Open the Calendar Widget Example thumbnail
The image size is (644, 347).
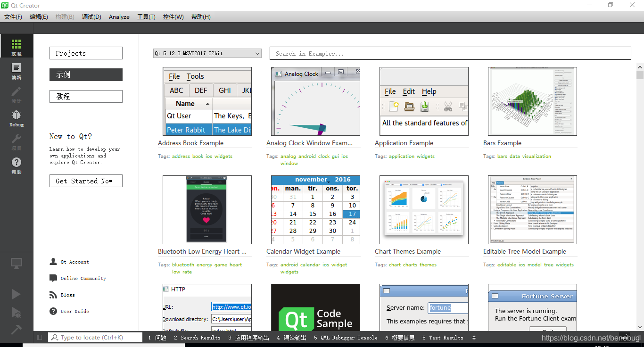click(315, 210)
